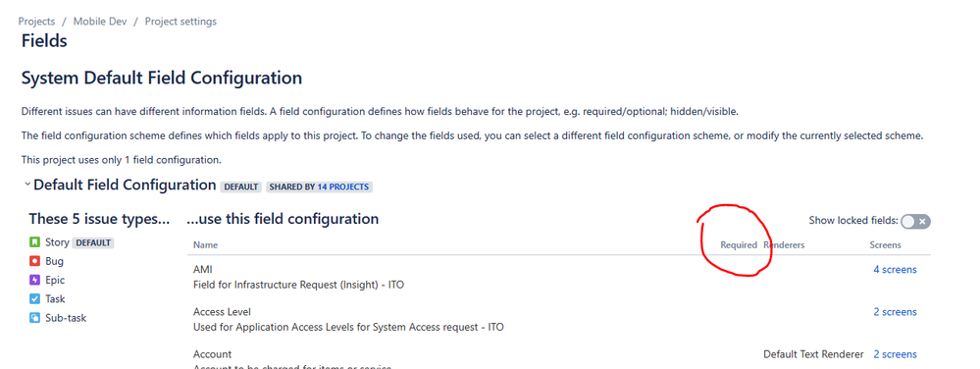Open 4 screens link for AMI
This screenshot has height=369, width=980.
coord(895,270)
